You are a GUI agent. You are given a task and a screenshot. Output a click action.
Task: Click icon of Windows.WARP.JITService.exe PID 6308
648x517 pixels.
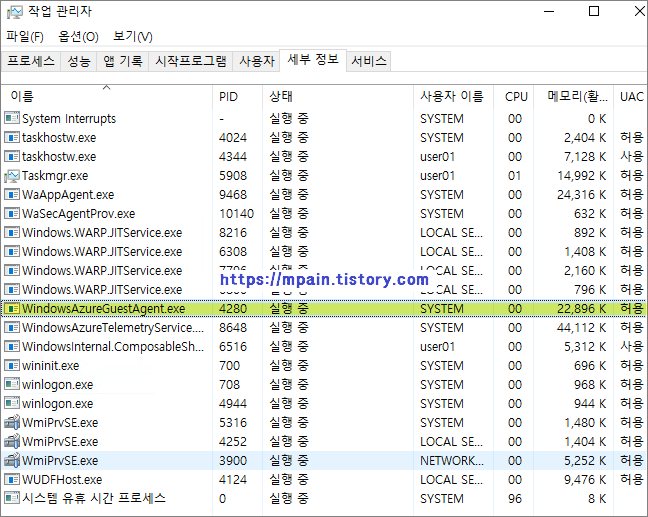[x=12, y=251]
